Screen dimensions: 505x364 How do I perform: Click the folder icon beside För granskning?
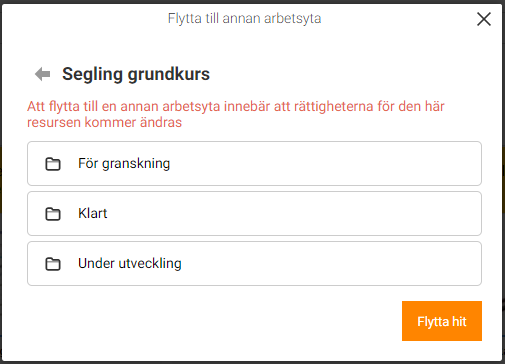pos(53,164)
